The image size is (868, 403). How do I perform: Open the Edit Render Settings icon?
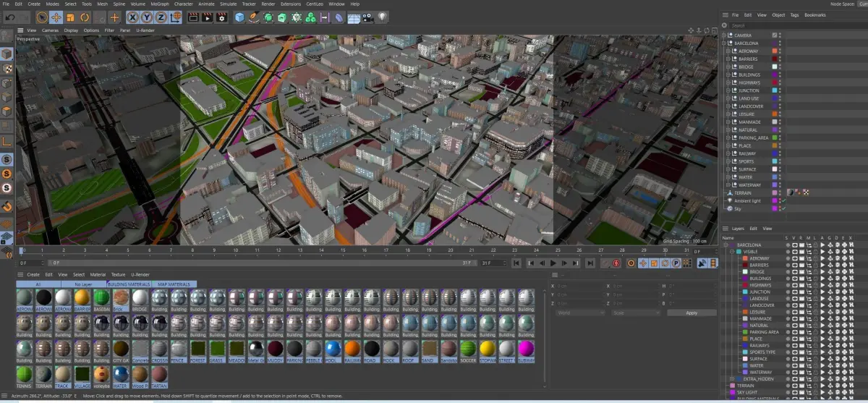[x=221, y=17]
